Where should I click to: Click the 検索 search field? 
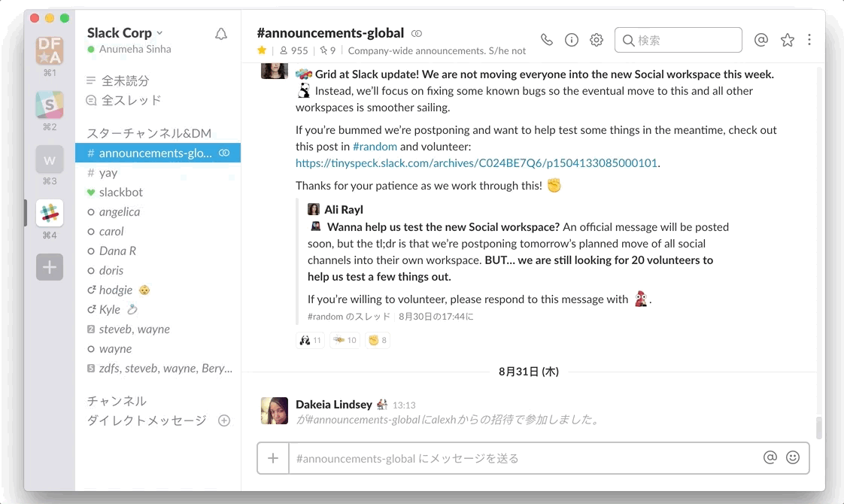pos(679,40)
